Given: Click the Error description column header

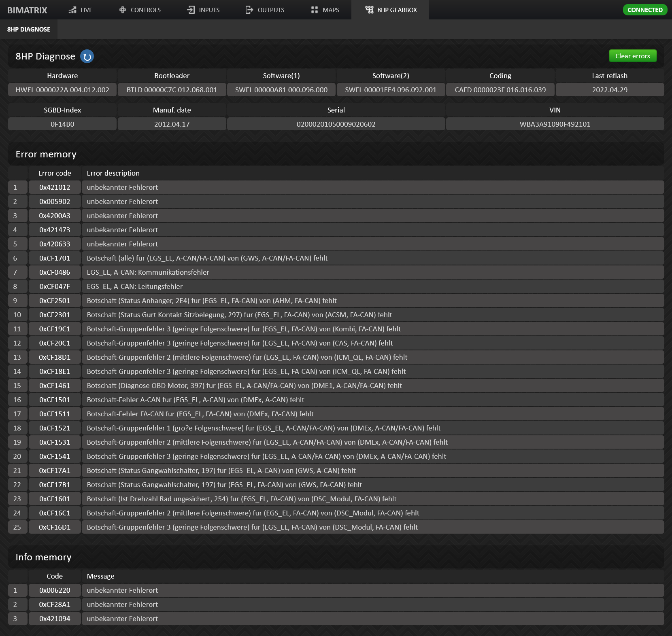Looking at the screenshot, I should click(x=113, y=173).
